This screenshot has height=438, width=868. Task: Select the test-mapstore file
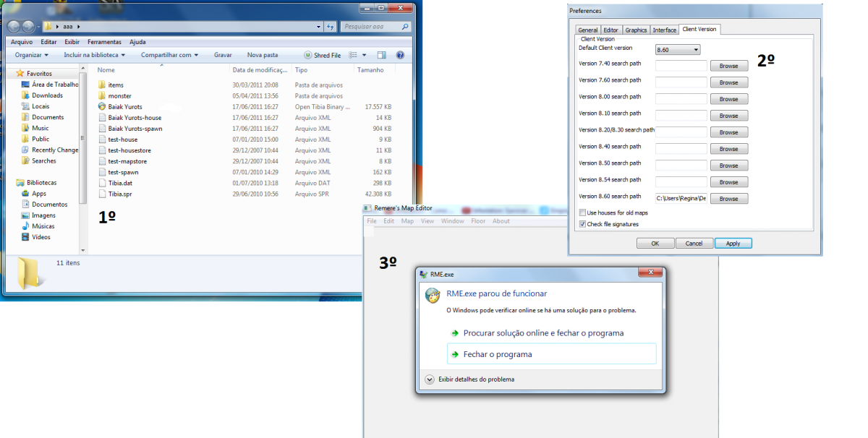(x=128, y=161)
